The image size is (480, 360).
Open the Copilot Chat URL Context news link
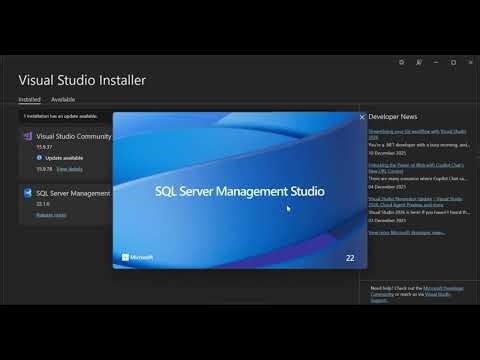click(x=416, y=168)
